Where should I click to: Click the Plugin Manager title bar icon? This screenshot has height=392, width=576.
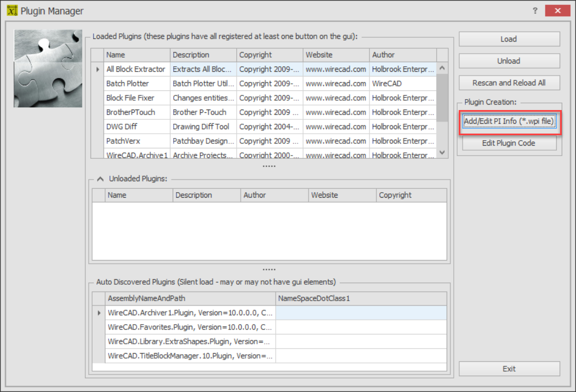tap(12, 10)
